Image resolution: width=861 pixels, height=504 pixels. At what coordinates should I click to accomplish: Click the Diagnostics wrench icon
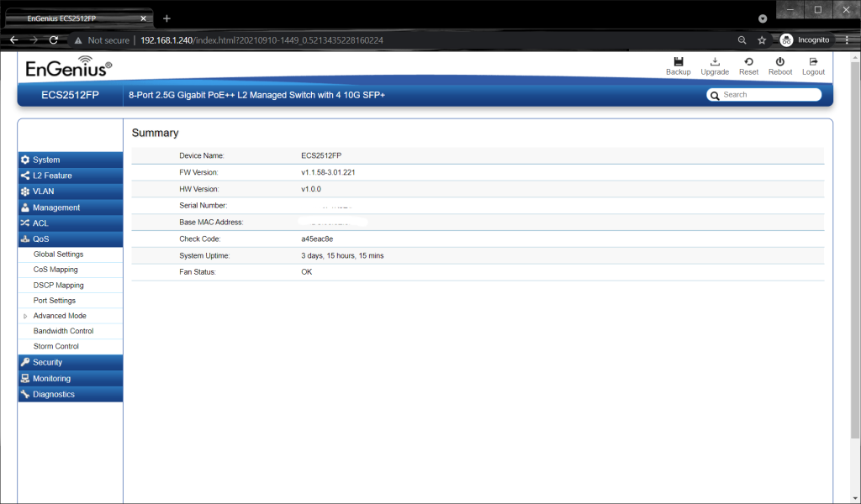pyautogui.click(x=25, y=394)
